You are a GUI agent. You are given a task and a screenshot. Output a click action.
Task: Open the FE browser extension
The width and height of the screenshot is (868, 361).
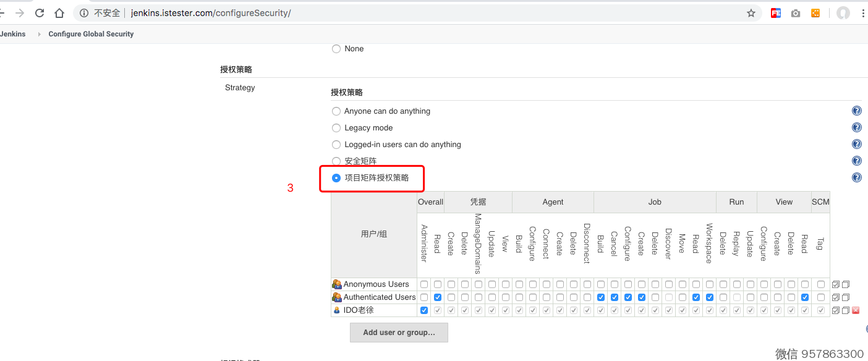coord(776,13)
